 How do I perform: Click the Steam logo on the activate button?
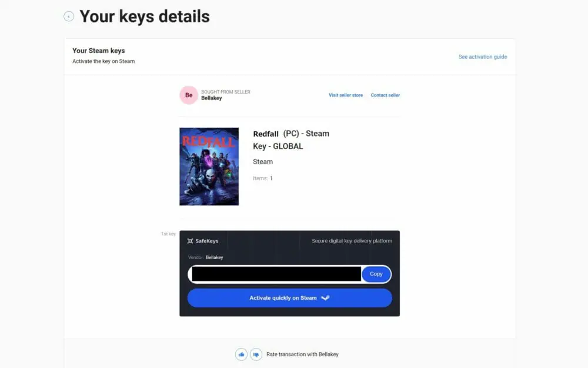coord(325,298)
